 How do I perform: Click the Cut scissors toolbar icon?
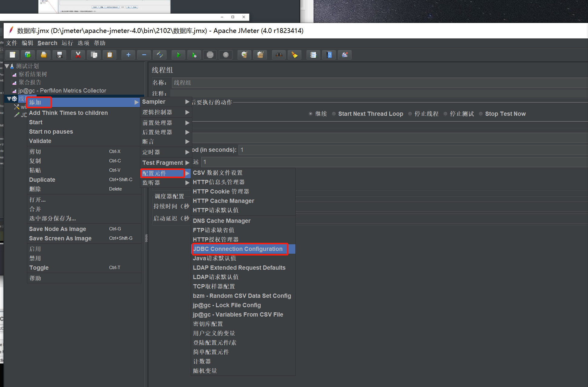tap(78, 55)
